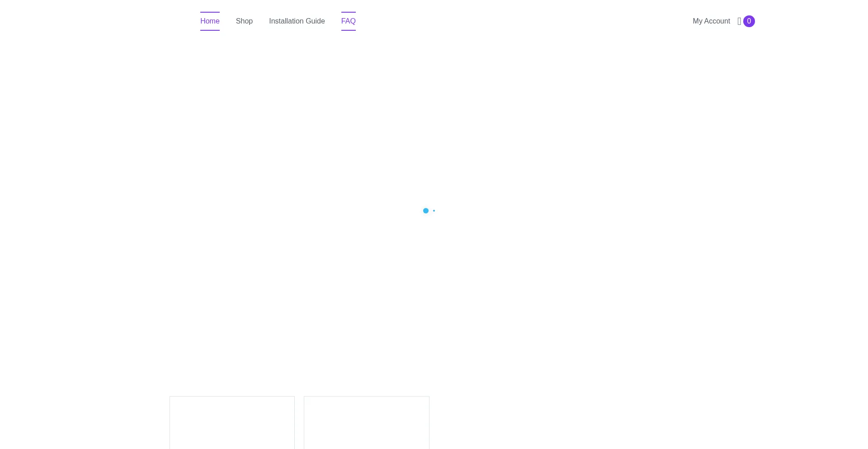Go to the Installation Guide page

click(x=297, y=21)
